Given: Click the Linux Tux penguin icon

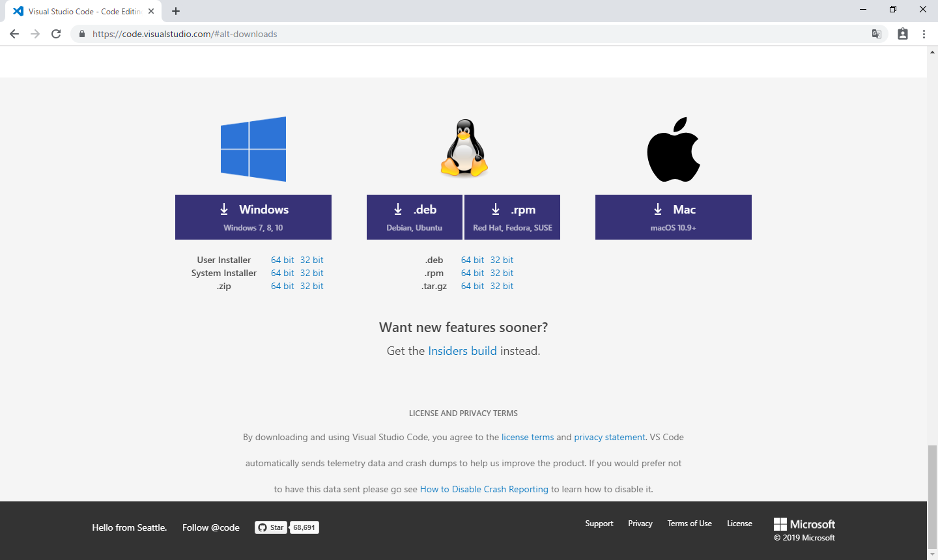Looking at the screenshot, I should tap(464, 148).
